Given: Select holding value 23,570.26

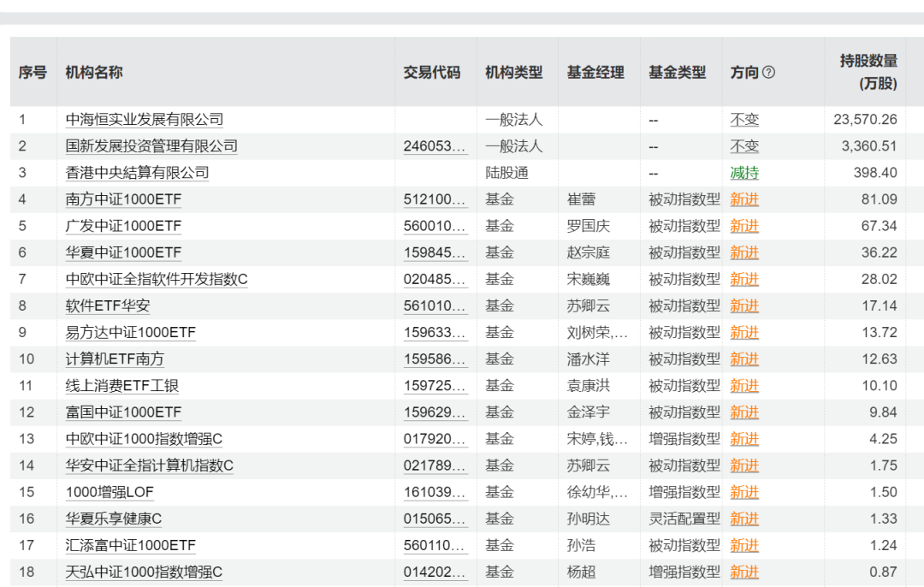Looking at the screenshot, I should pyautogui.click(x=865, y=120).
